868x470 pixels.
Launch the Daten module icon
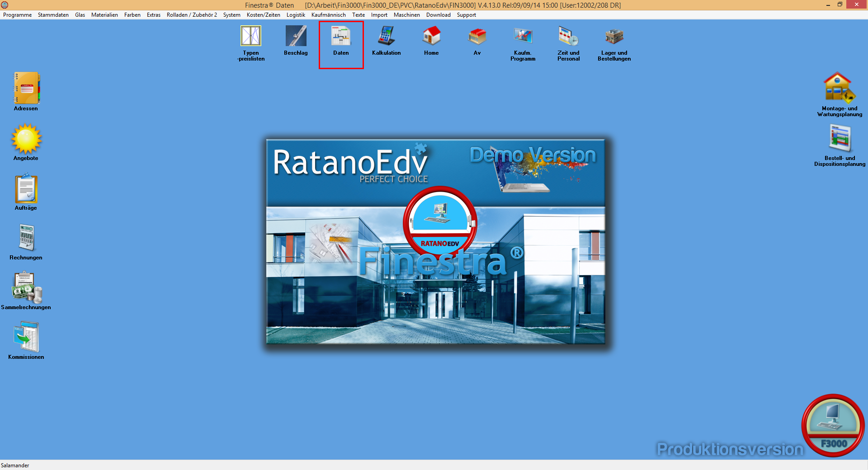click(341, 36)
